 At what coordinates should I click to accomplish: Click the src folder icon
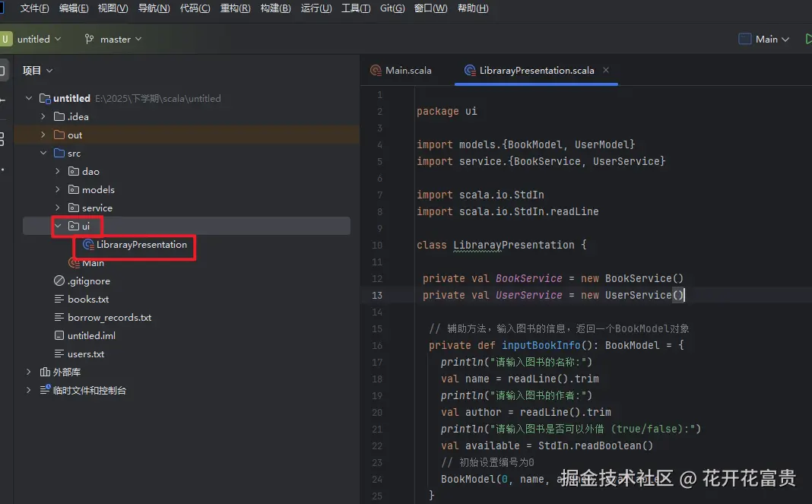(x=59, y=154)
